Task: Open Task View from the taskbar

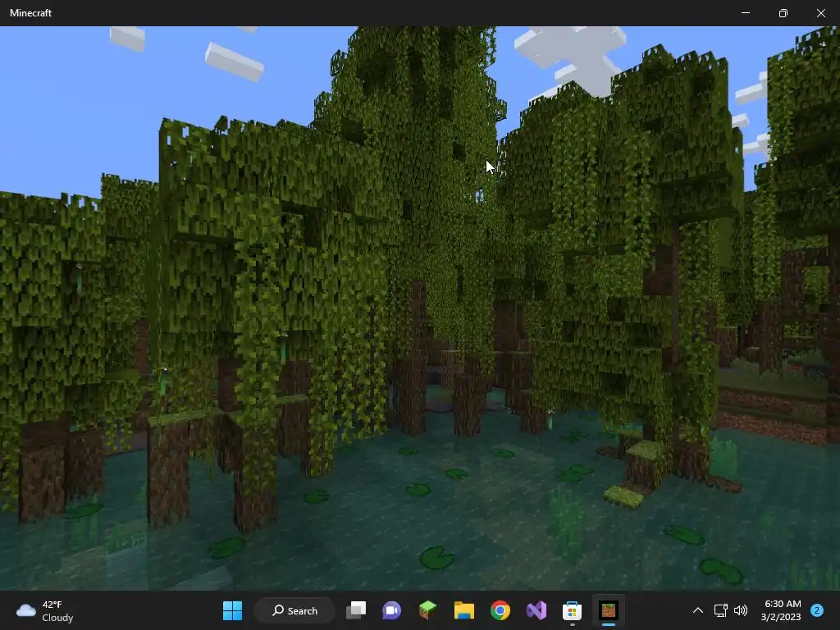Action: point(356,610)
